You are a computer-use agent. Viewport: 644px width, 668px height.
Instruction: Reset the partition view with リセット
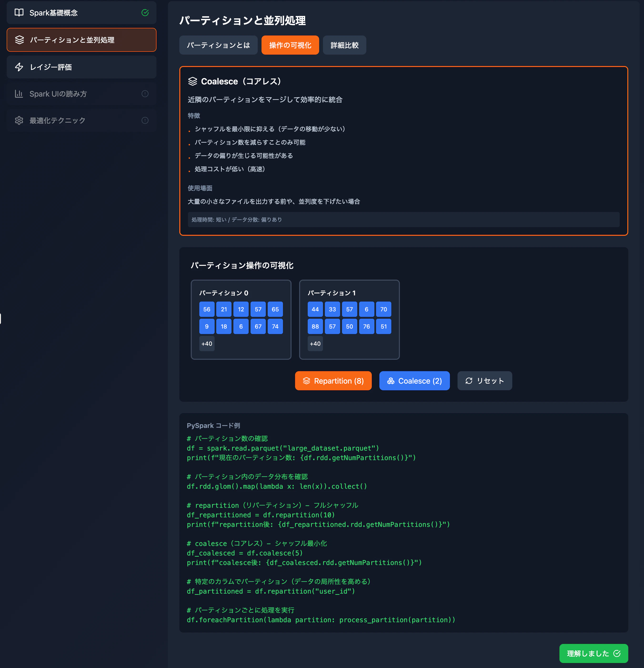pos(485,381)
